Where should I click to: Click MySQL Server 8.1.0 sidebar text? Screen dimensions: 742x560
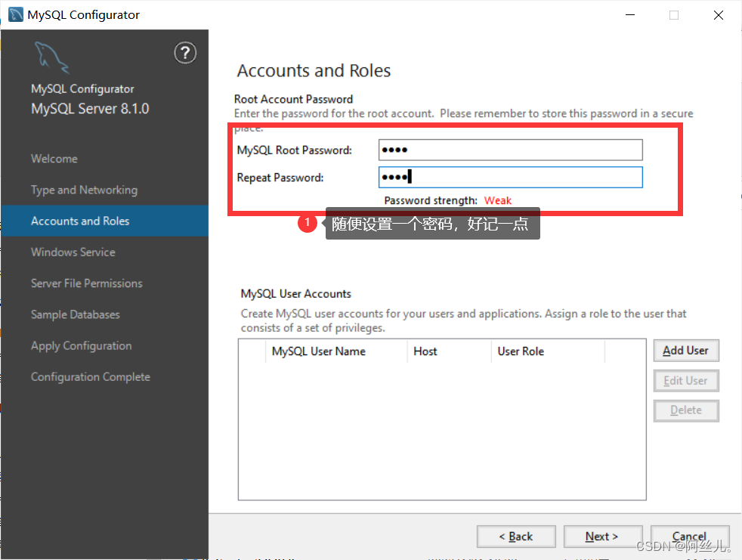pos(90,108)
